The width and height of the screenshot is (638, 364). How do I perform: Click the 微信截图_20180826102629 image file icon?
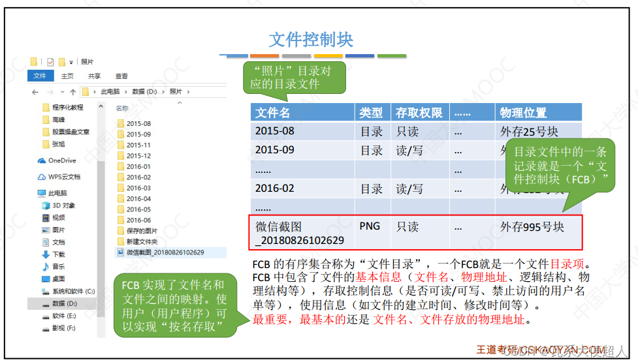click(x=120, y=252)
